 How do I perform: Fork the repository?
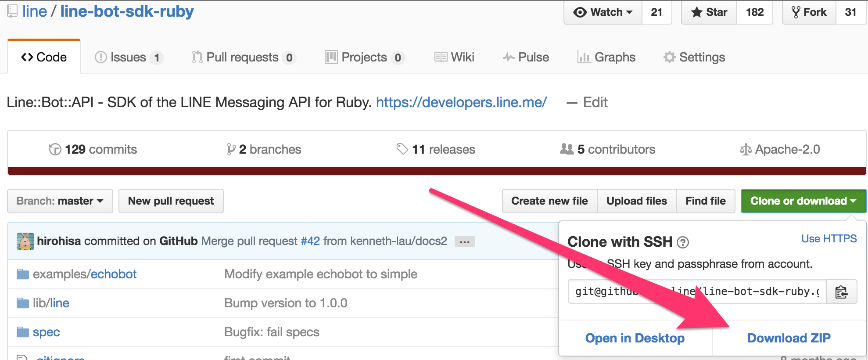point(809,12)
